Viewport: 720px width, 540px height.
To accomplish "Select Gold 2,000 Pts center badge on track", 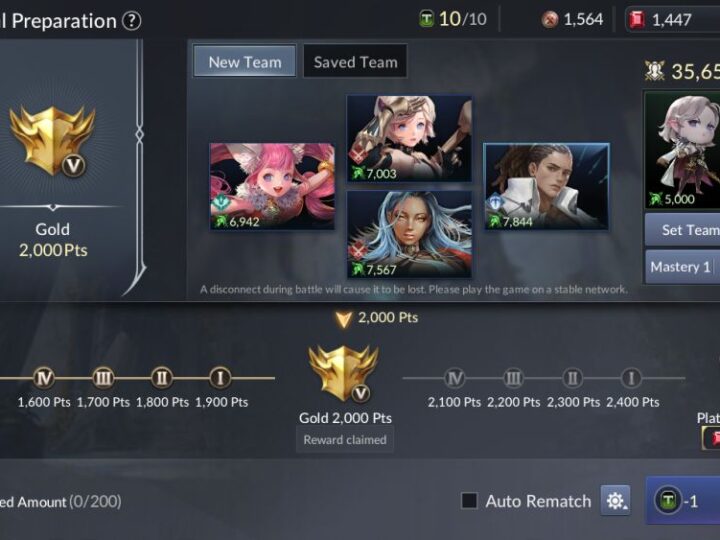I will [x=343, y=374].
